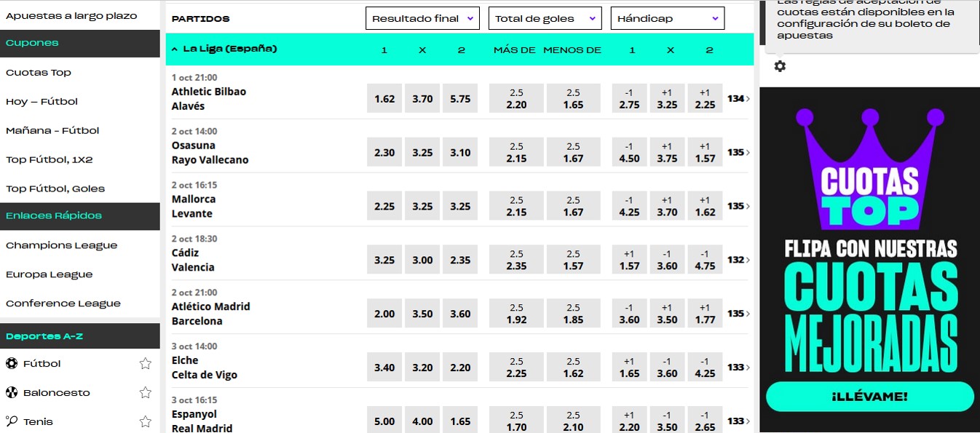
Task: Open Mañana - Fútbol coupon
Action: coord(52,131)
